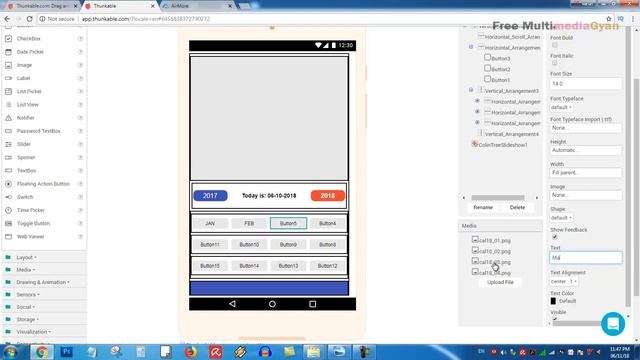Open help for the Web Viewer component
Screen dimensions: 640x360
[80, 237]
